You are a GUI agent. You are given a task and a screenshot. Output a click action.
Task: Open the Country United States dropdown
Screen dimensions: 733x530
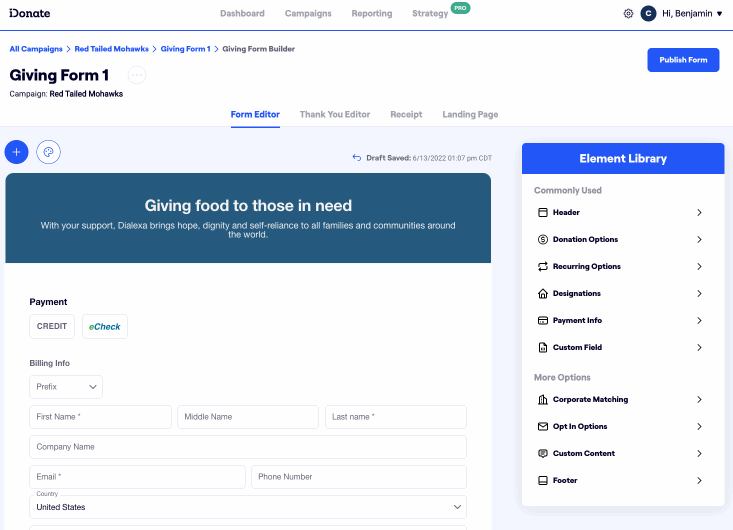pyautogui.click(x=248, y=507)
